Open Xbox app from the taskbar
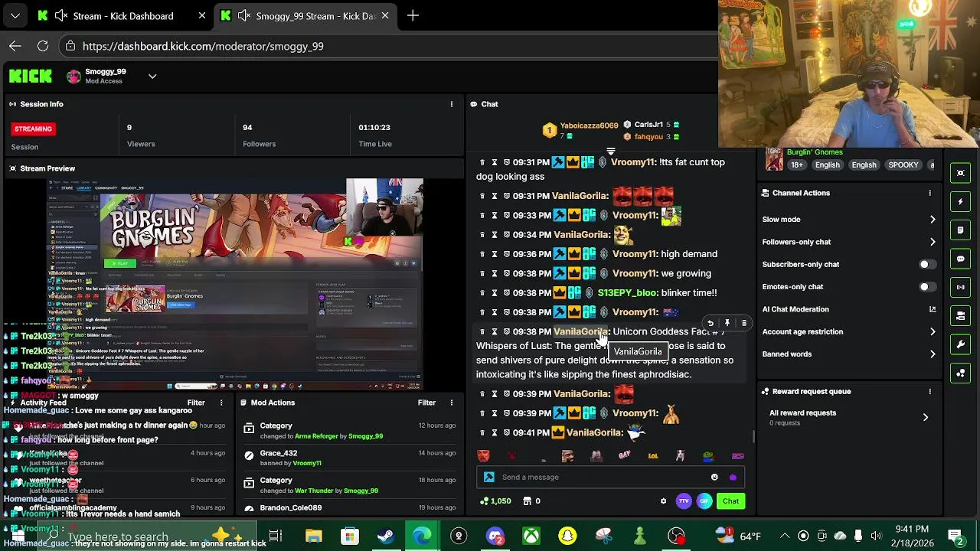Image resolution: width=980 pixels, height=551 pixels. tap(531, 536)
